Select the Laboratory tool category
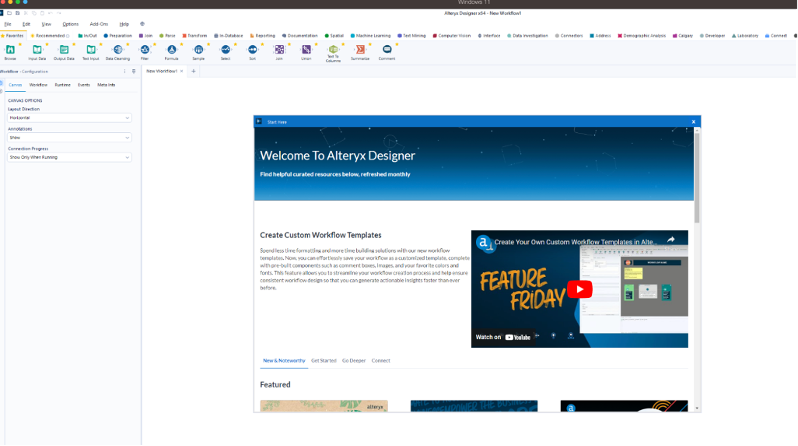The height and width of the screenshot is (446, 798). [745, 36]
